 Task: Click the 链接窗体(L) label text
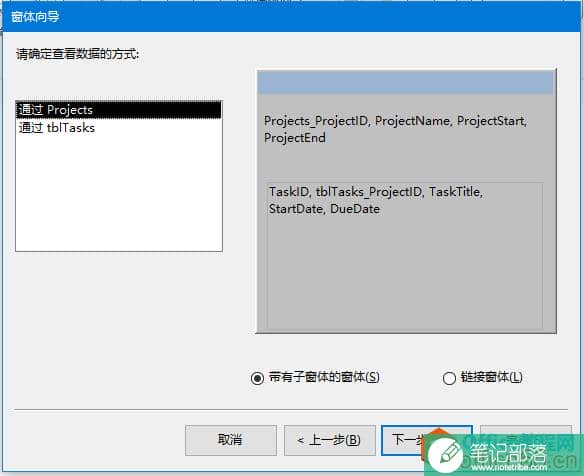pyautogui.click(x=491, y=377)
